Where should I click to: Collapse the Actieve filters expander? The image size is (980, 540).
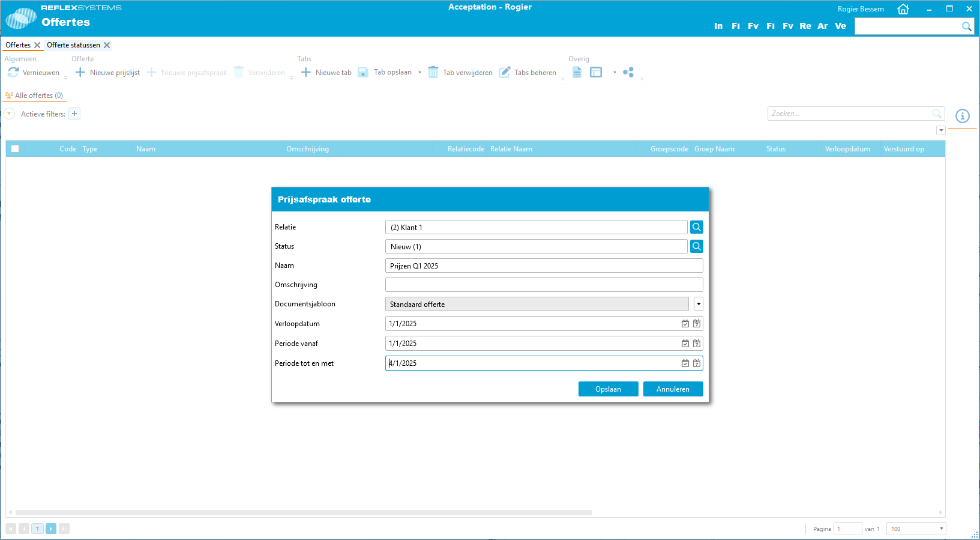(x=10, y=114)
